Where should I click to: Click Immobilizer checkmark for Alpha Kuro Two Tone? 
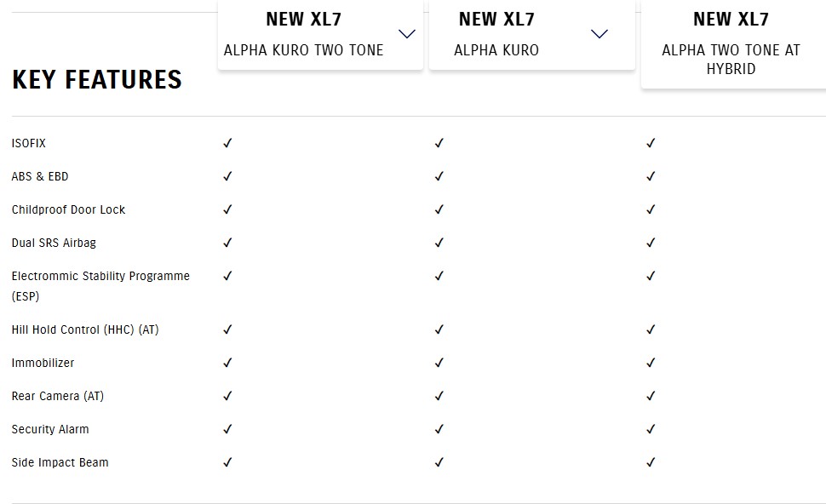pyautogui.click(x=227, y=363)
